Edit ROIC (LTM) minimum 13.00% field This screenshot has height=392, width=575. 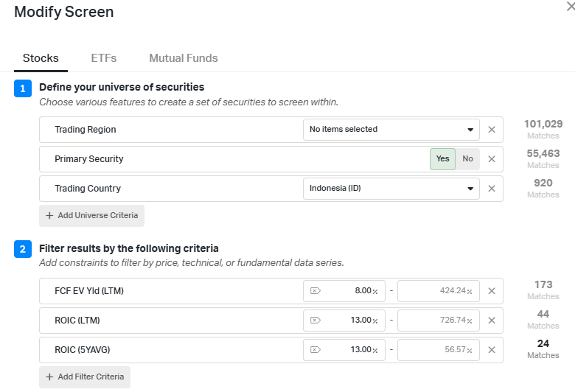click(344, 320)
